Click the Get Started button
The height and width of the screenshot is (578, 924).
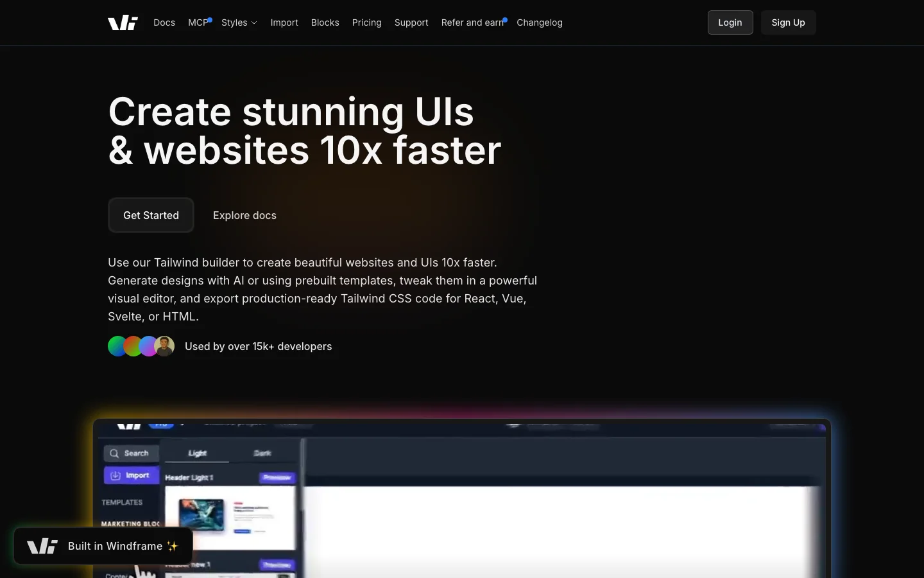click(x=151, y=215)
